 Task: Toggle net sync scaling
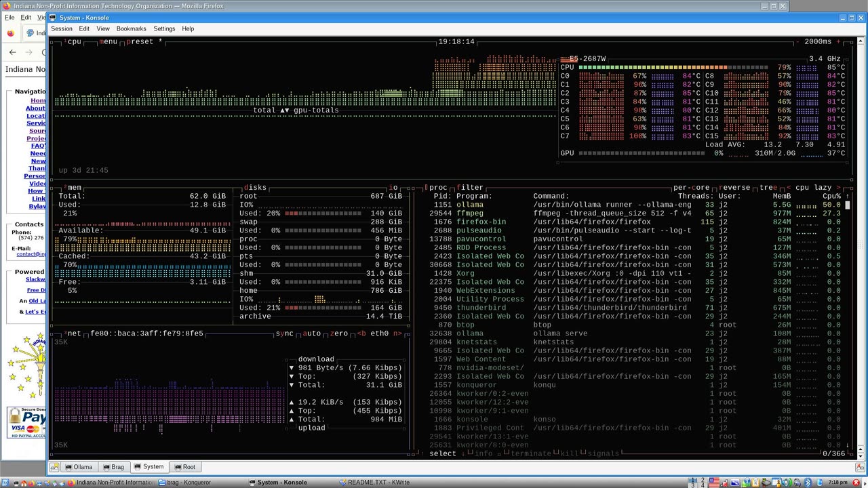pyautogui.click(x=285, y=333)
